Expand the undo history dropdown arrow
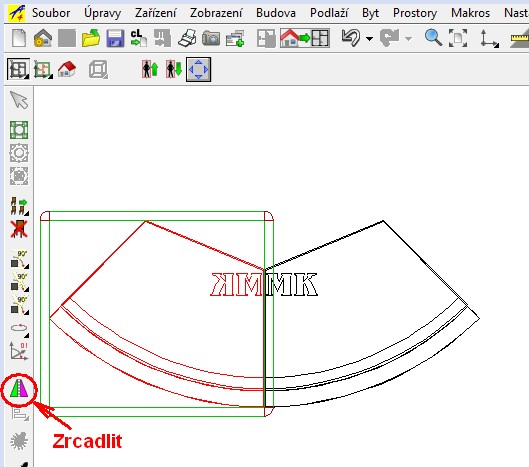The width and height of the screenshot is (529, 467). point(370,39)
